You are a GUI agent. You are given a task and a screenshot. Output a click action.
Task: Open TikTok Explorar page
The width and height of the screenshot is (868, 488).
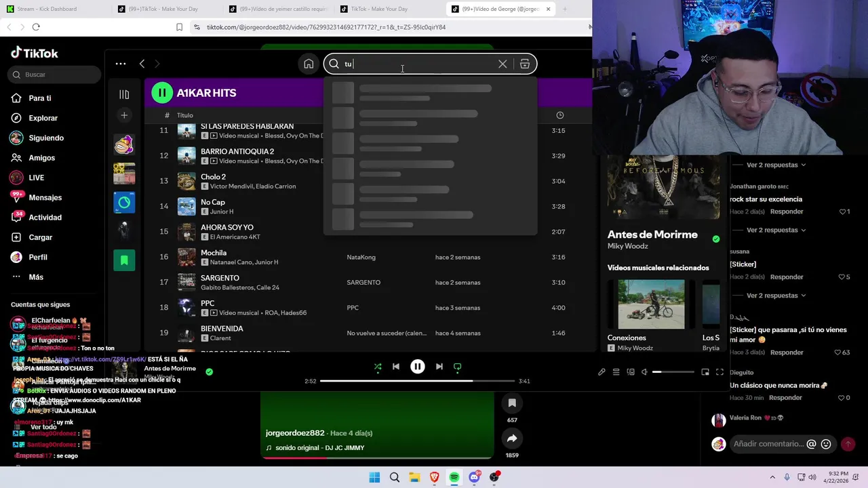click(43, 118)
